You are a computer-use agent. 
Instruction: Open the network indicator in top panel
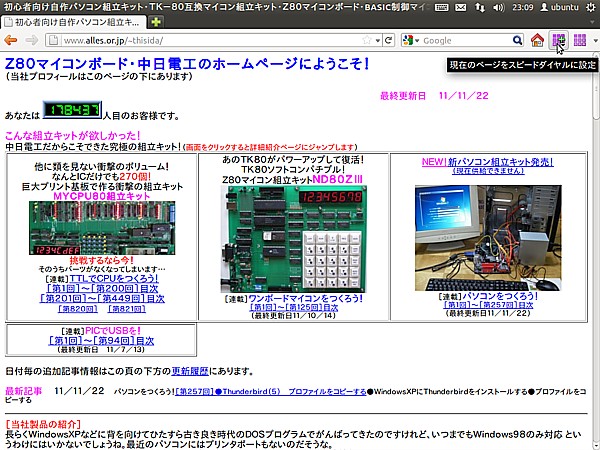479,7
